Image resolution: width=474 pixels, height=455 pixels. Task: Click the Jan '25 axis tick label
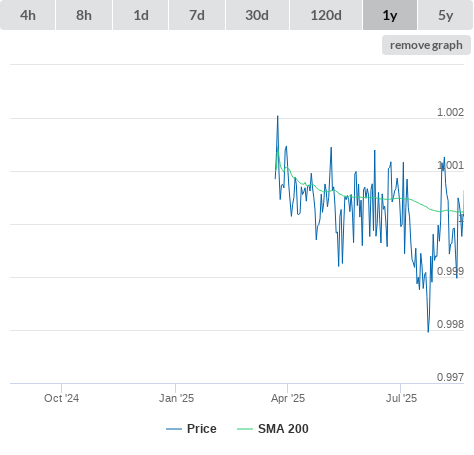(x=176, y=398)
